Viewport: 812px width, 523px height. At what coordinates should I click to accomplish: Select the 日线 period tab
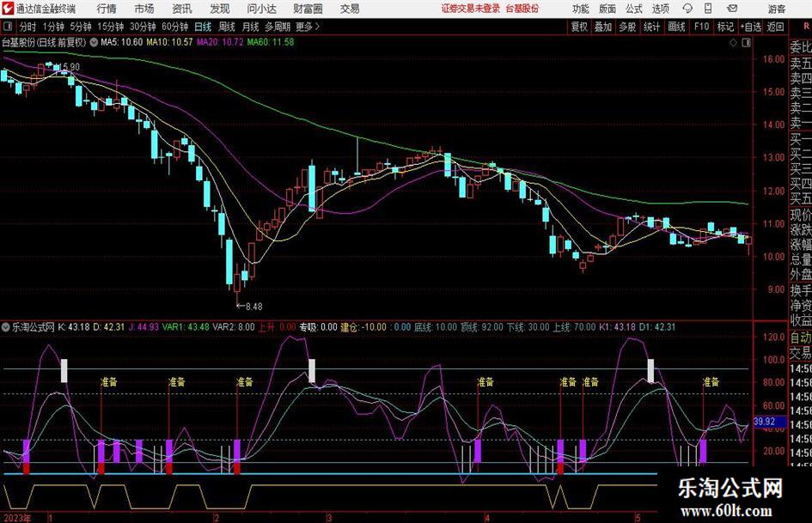pos(203,27)
